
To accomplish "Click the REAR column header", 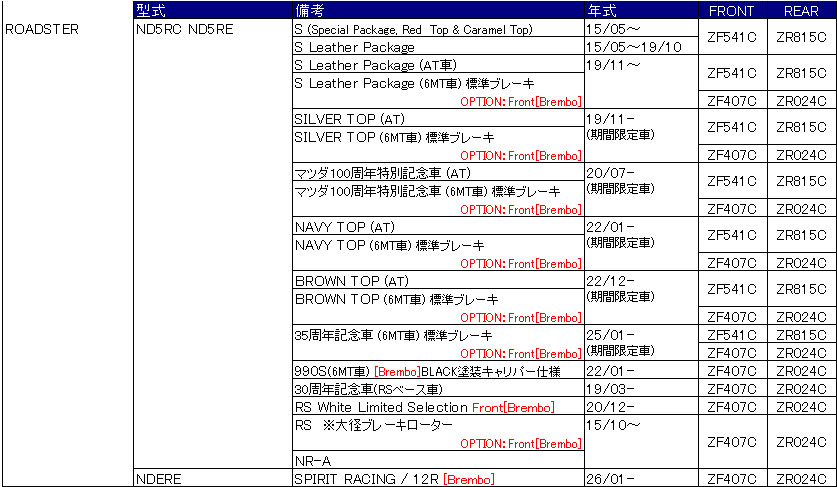I will tap(801, 10).
